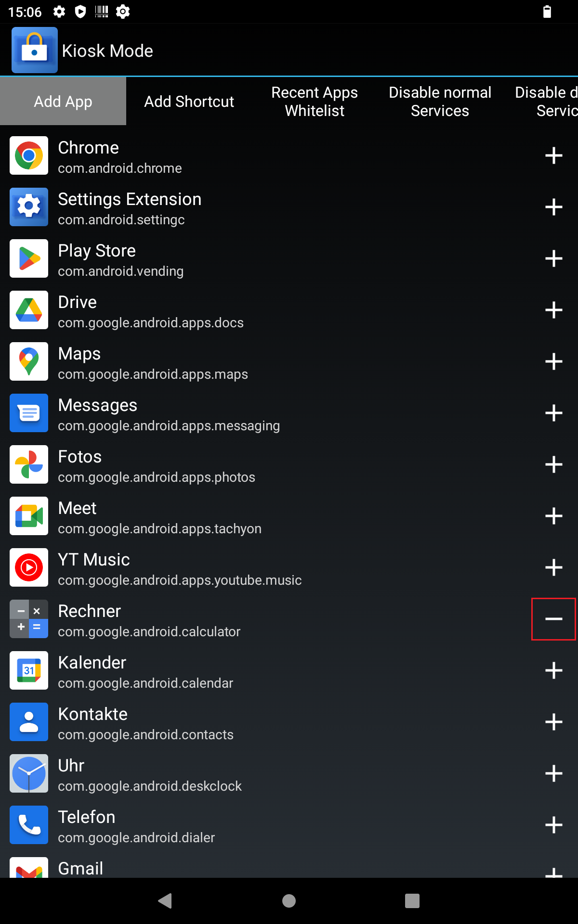Add Fotos with its plus button

[553, 464]
